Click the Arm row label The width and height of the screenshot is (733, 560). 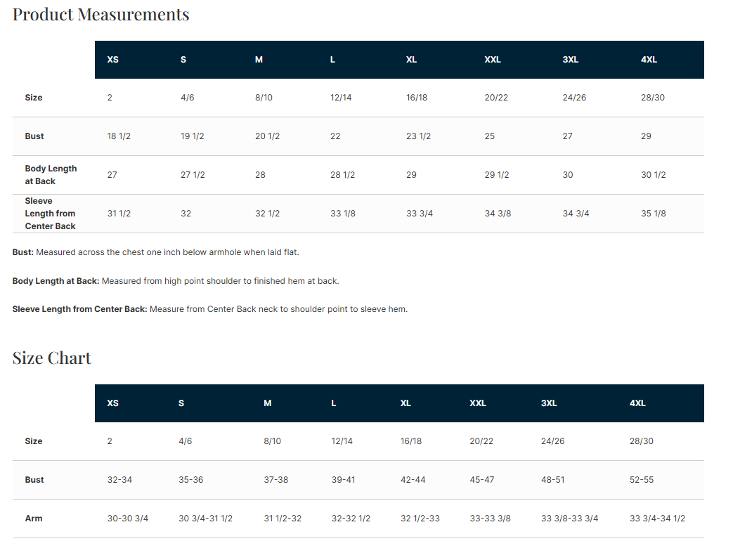click(x=34, y=519)
